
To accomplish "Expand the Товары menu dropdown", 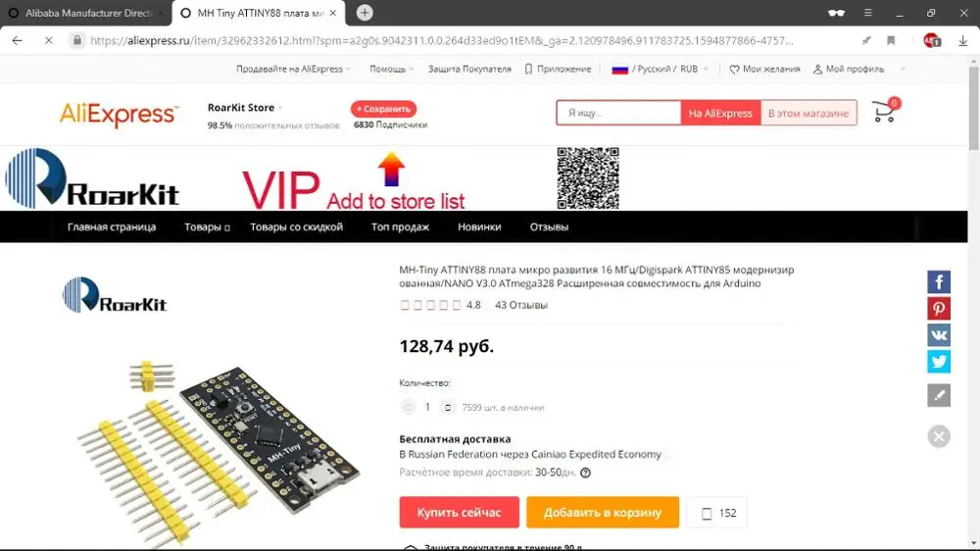I will click(x=207, y=227).
